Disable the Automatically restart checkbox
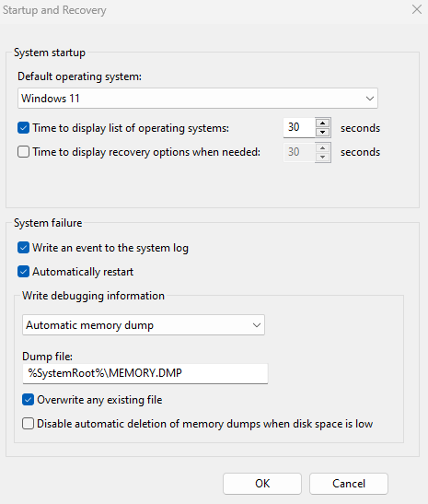This screenshot has height=504, width=428. [23, 272]
